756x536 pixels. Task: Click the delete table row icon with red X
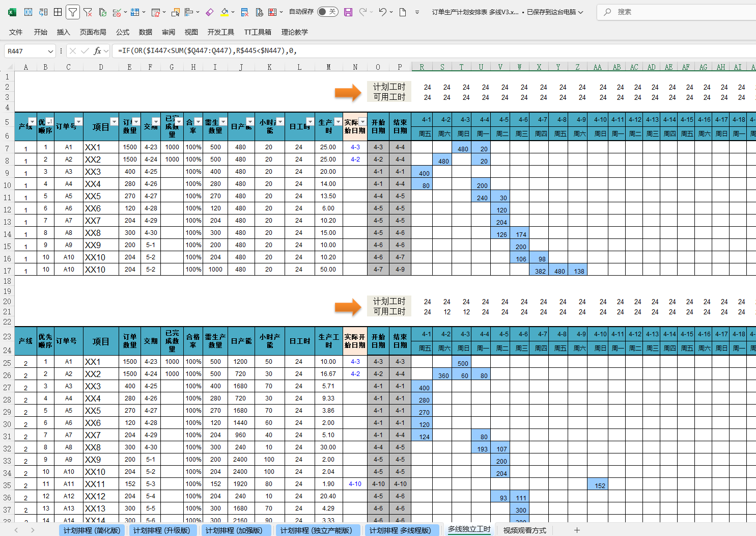[x=244, y=12]
